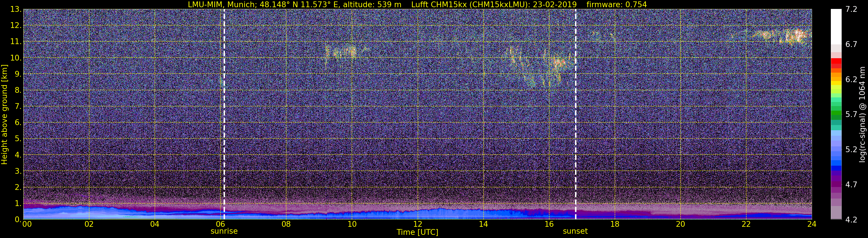Click the height axis tick '9.'
Screen dimensions: 868x238
click(x=18, y=74)
